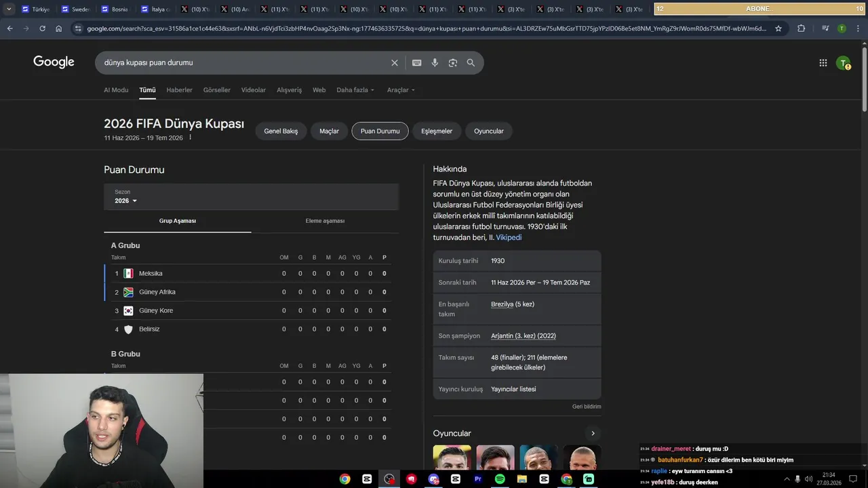Open the Genel Bakış chip
This screenshot has width=868, height=488.
pos(281,131)
